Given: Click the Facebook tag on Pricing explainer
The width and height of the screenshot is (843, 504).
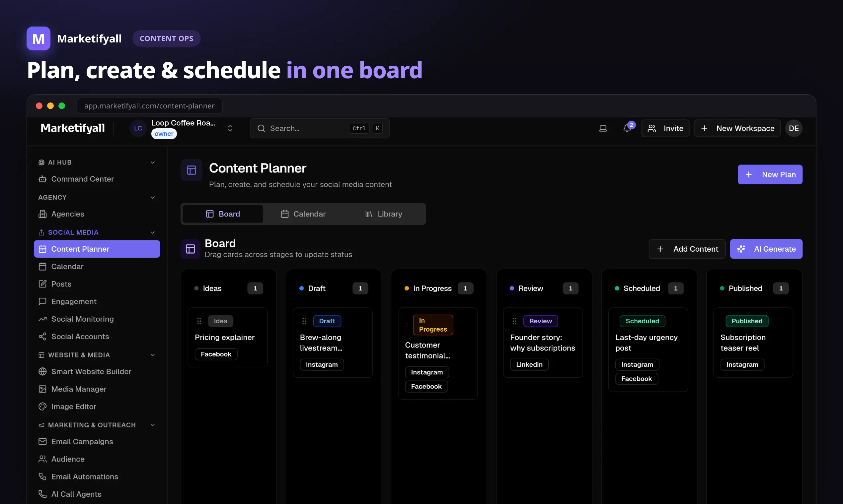Looking at the screenshot, I should click(x=216, y=354).
